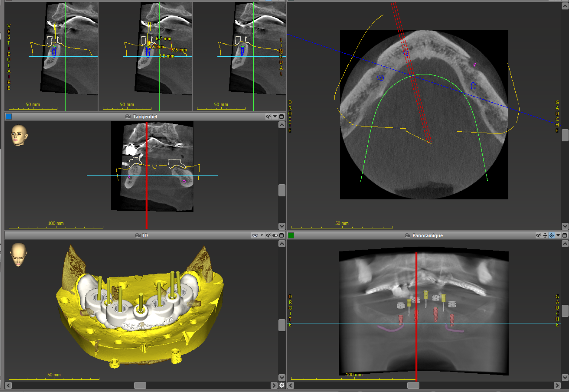Open the options dropdown in Tangentiel header
Image resolution: width=569 pixels, height=392 pixels.
tap(275, 117)
